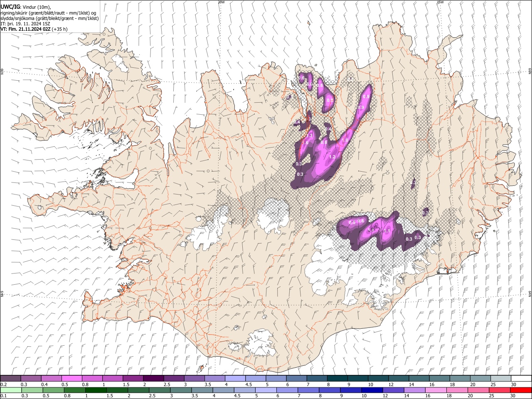Select the "rigning/skúrir" legend description line
Image resolution: width=532 pixels, height=399 pixels.
(x=49, y=13)
